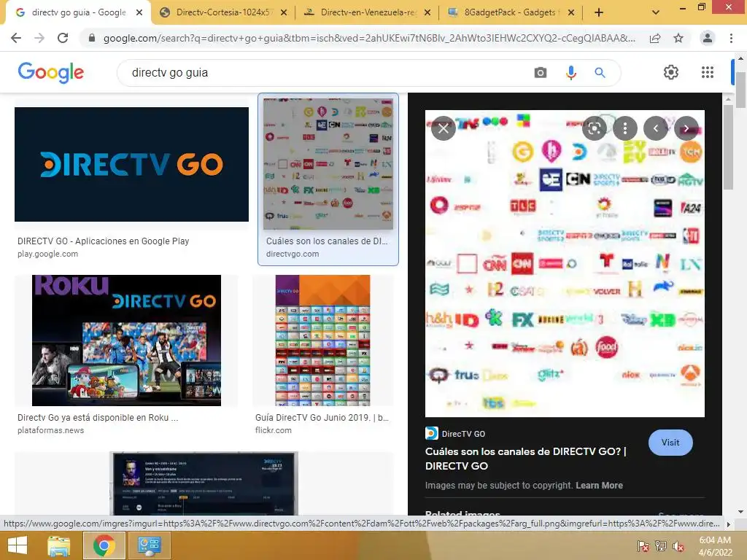
Task: Click the Google logo
Action: 50,72
